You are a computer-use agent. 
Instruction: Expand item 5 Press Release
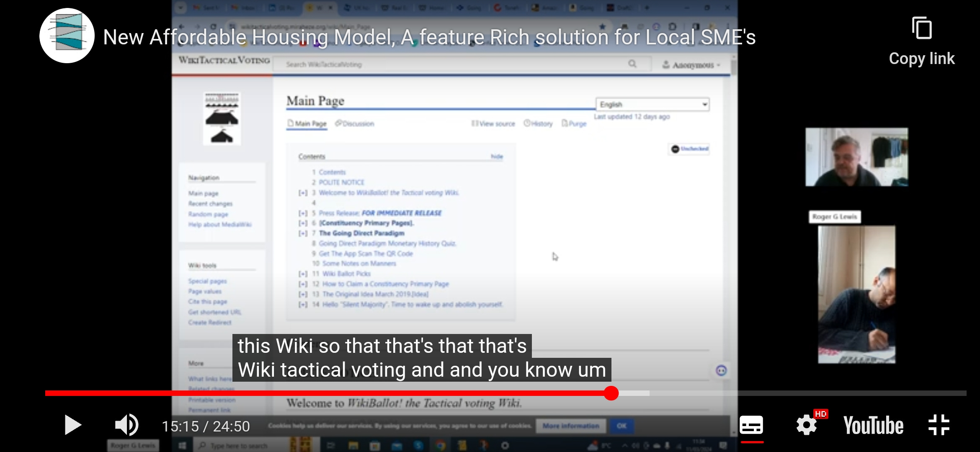pyautogui.click(x=303, y=213)
